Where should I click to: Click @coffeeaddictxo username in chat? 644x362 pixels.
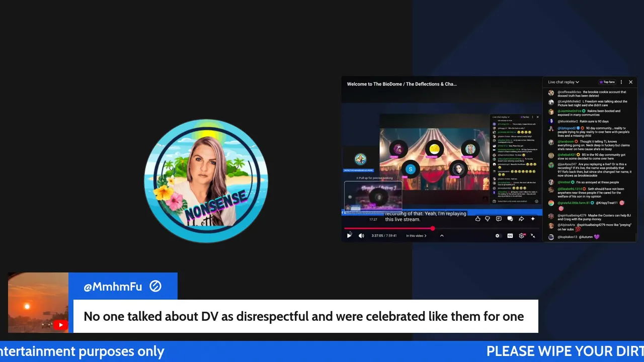(569, 92)
